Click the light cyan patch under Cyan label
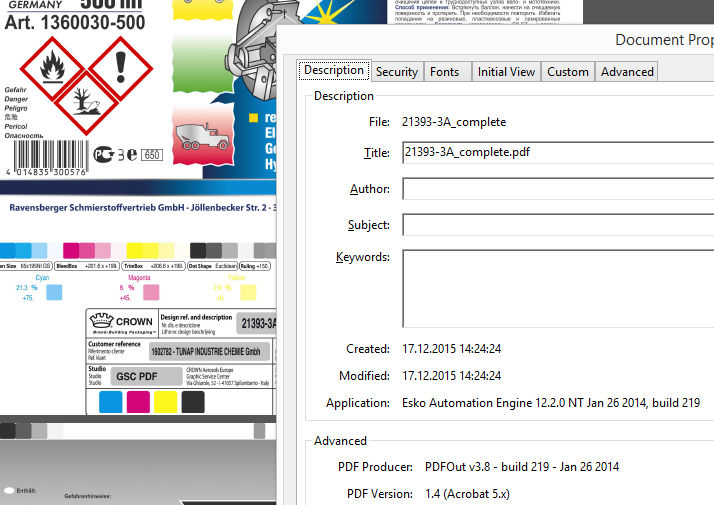The width and height of the screenshot is (714, 505). point(54,292)
